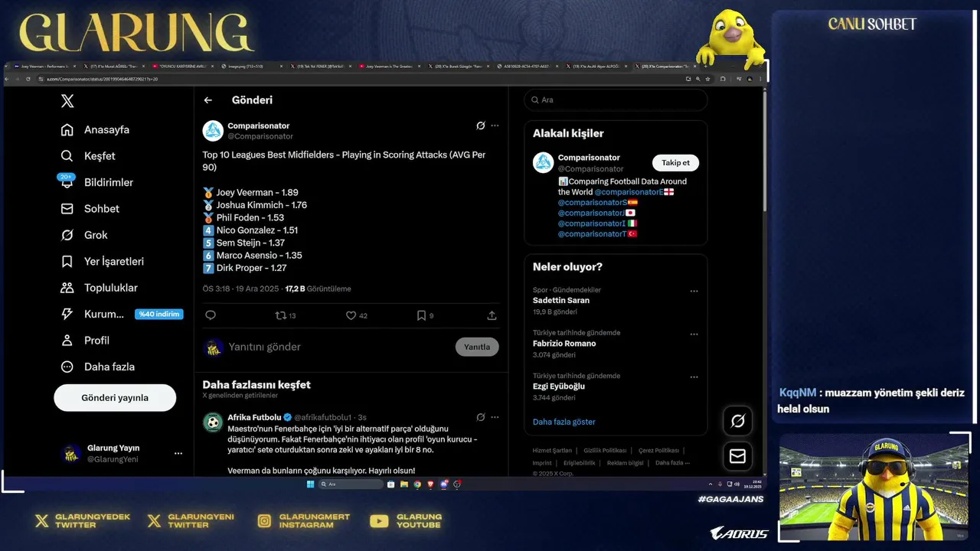Viewport: 980px width, 551px height.
Task: Click the Gönderi yayınla button
Action: tap(115, 398)
